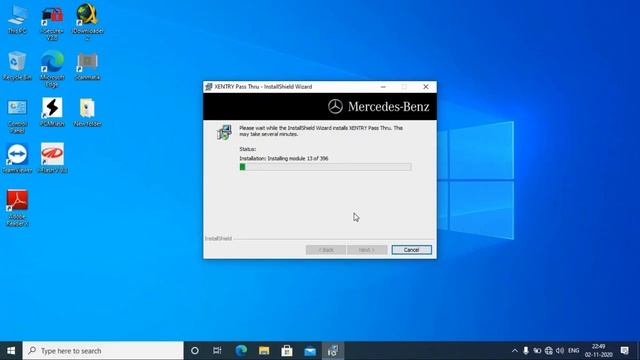Screen dimensions: 640x360
Task: Click the XENTRY title bar icon
Action: 209,87
